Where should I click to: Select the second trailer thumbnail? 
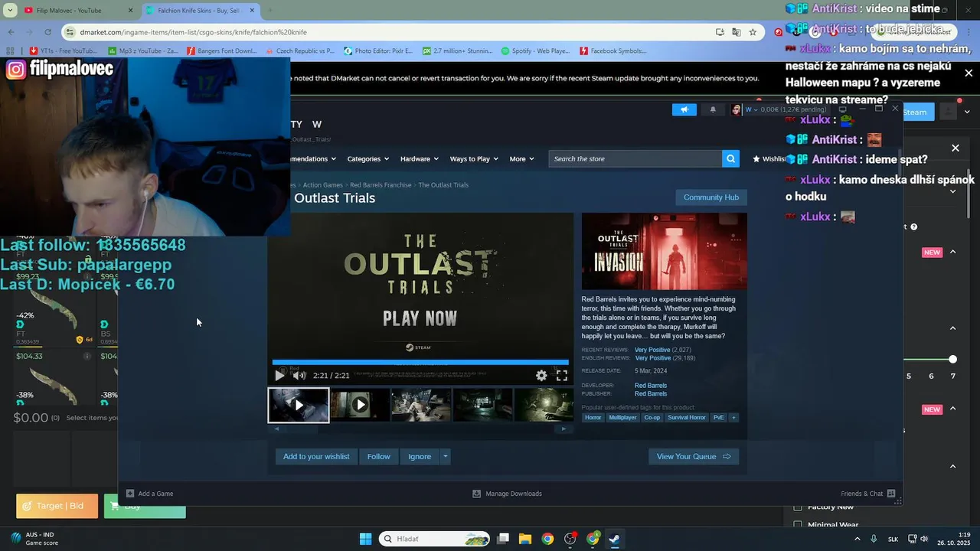click(360, 405)
